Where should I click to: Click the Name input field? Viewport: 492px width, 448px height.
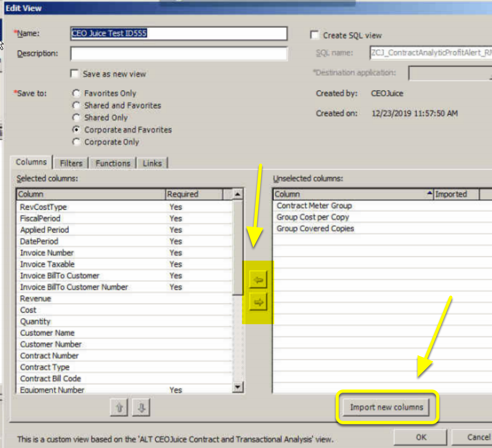179,33
